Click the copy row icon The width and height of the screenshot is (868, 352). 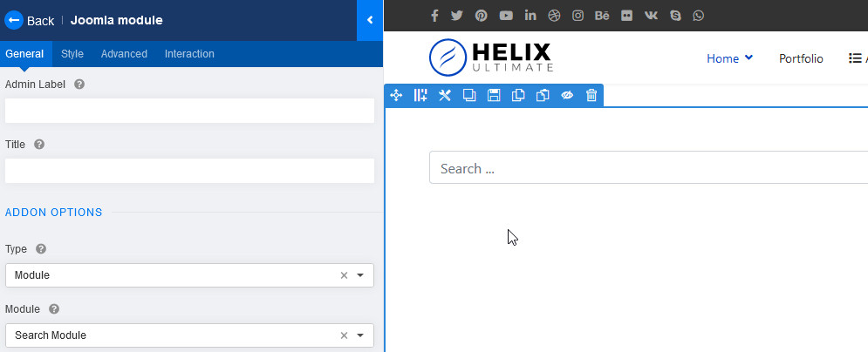point(518,95)
